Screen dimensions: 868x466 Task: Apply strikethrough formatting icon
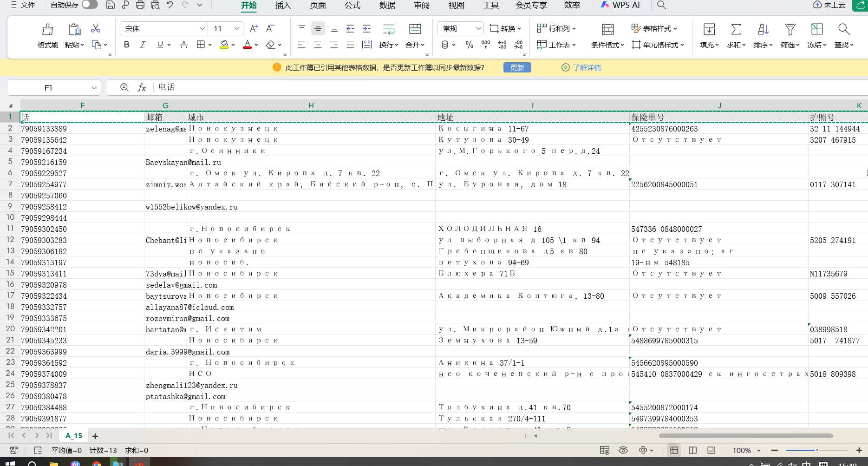184,45
